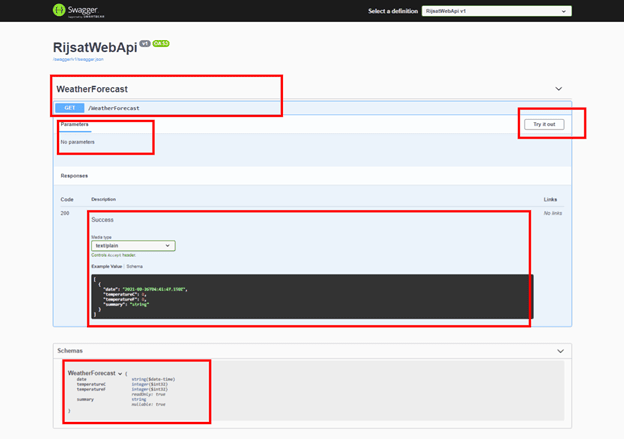Click the blue GET method badge

point(69,108)
